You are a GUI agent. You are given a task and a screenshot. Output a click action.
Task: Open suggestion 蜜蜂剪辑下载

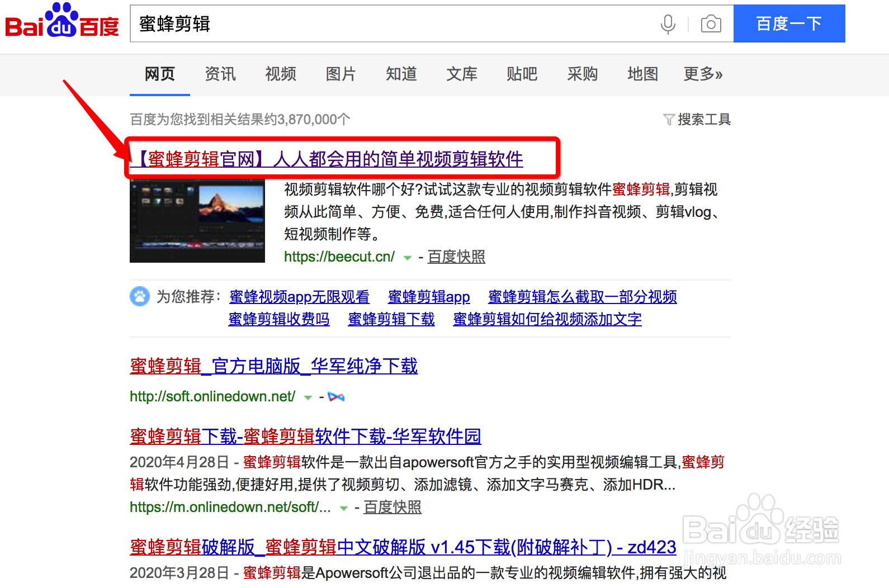[x=391, y=319]
